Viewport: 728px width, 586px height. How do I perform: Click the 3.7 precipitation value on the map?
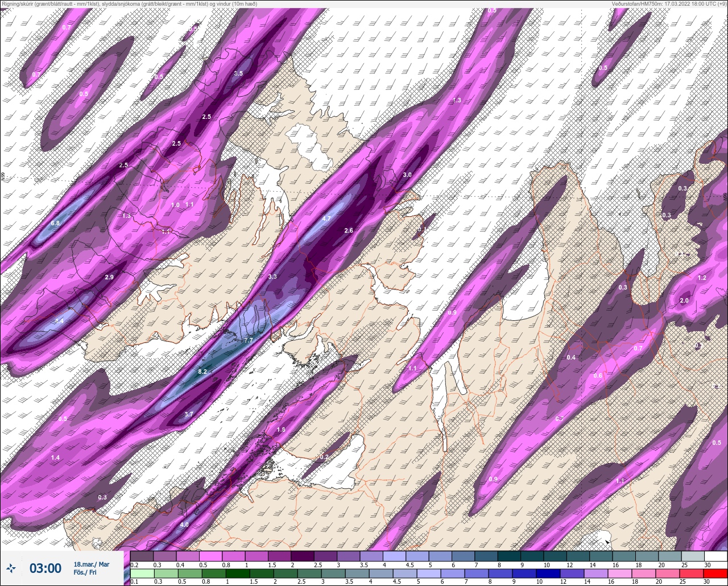point(189,414)
